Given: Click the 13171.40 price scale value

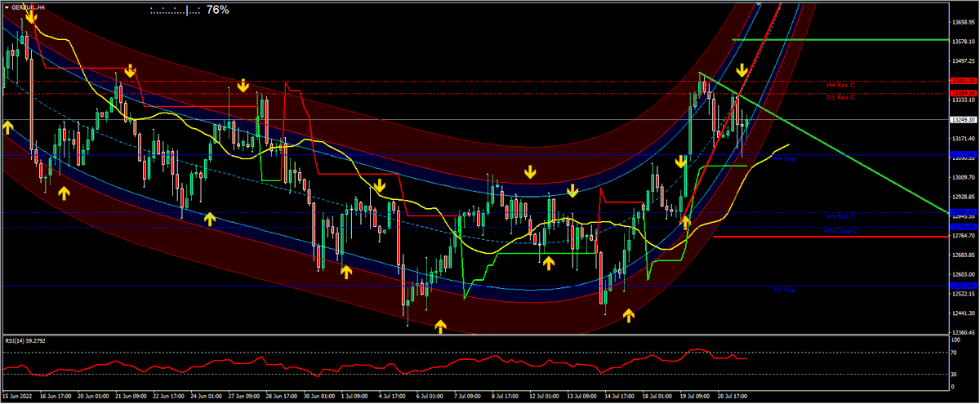Looking at the screenshot, I should pos(964,139).
